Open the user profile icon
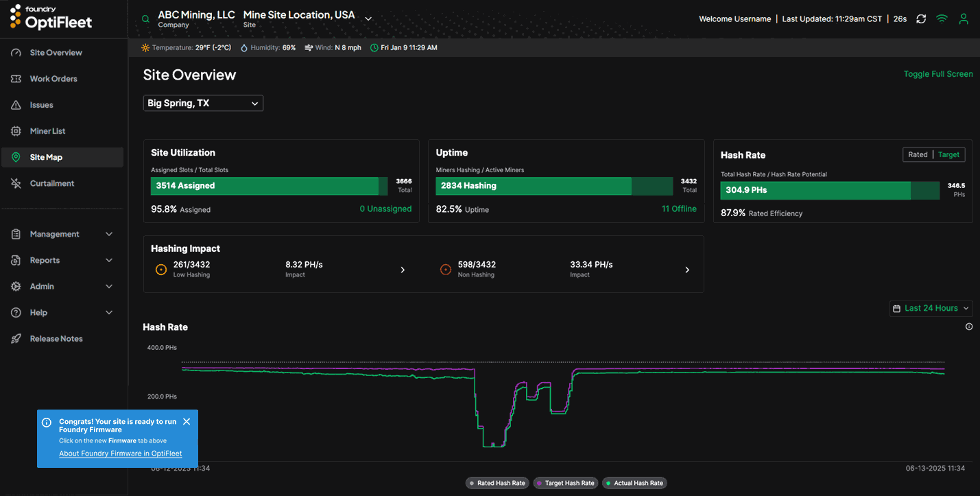The height and width of the screenshot is (496, 980). pos(964,19)
